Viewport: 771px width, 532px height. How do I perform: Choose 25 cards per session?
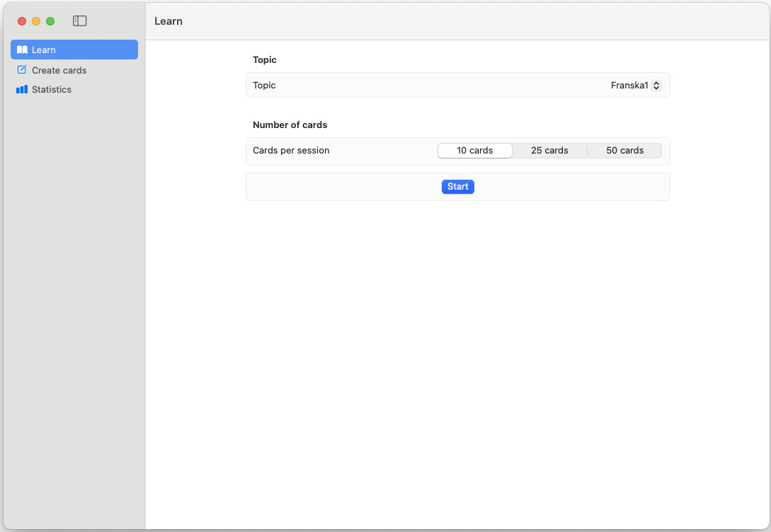[x=549, y=151]
